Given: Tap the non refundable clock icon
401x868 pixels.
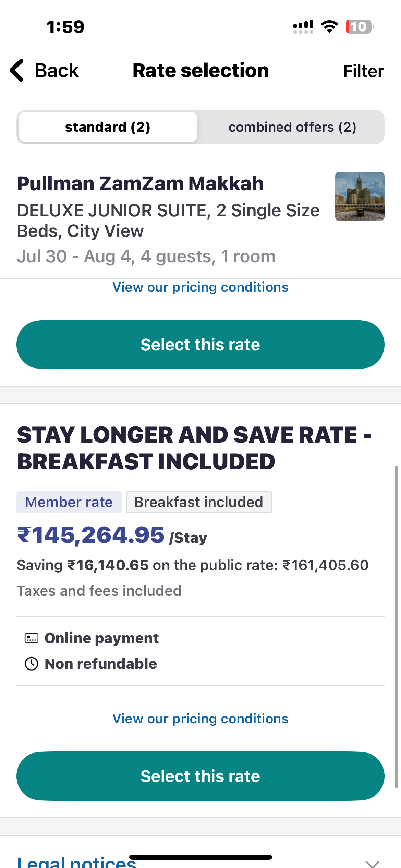Looking at the screenshot, I should pos(32,664).
